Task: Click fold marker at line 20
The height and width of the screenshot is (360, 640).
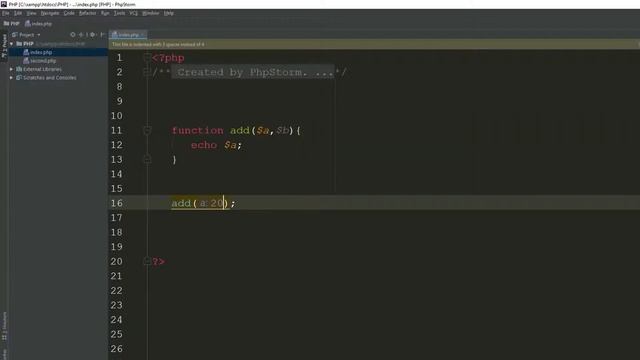Action: (x=147, y=261)
